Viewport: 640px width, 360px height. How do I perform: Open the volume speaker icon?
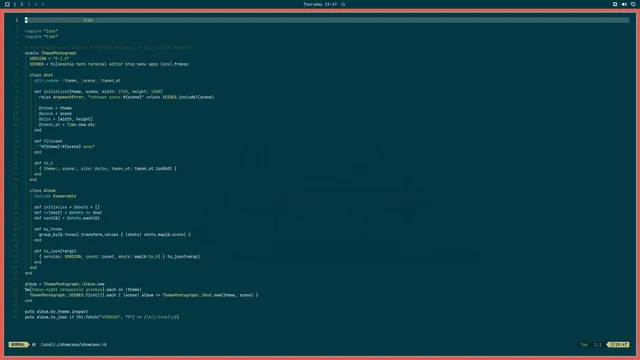(x=624, y=4)
